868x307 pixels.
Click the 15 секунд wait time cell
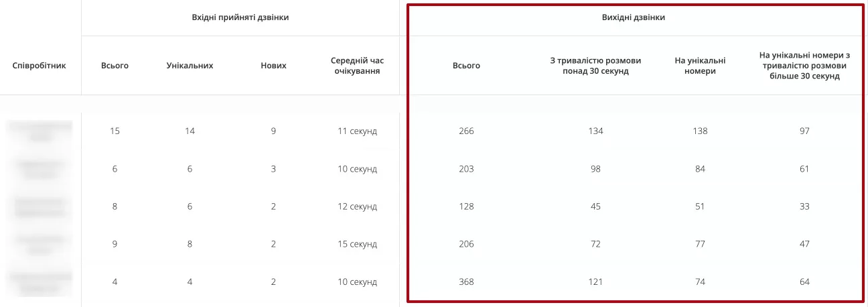pos(357,244)
